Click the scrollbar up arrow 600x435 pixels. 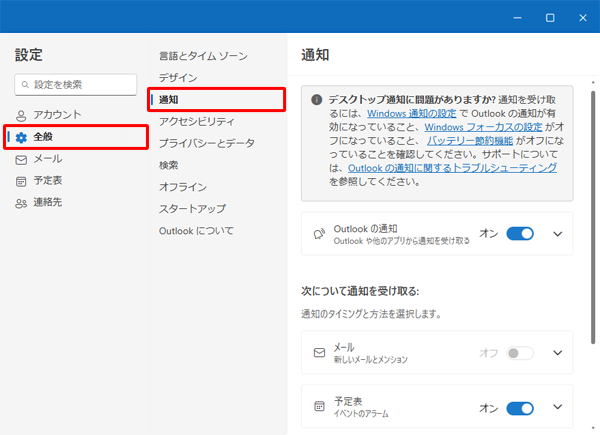[x=593, y=82]
